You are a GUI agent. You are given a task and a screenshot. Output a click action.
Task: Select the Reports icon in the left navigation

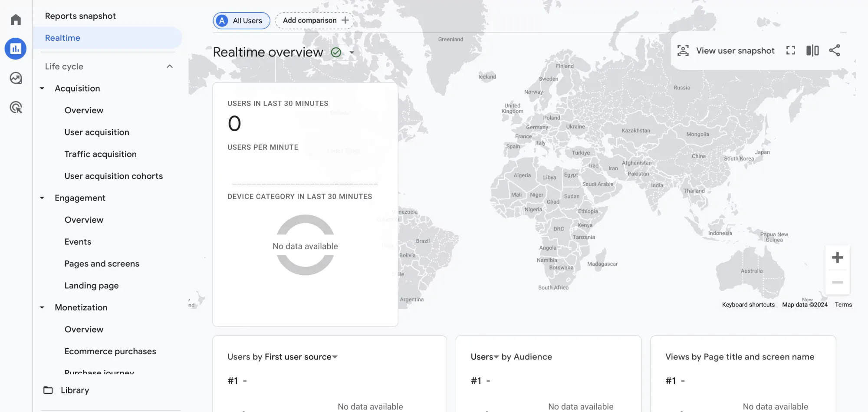click(16, 49)
